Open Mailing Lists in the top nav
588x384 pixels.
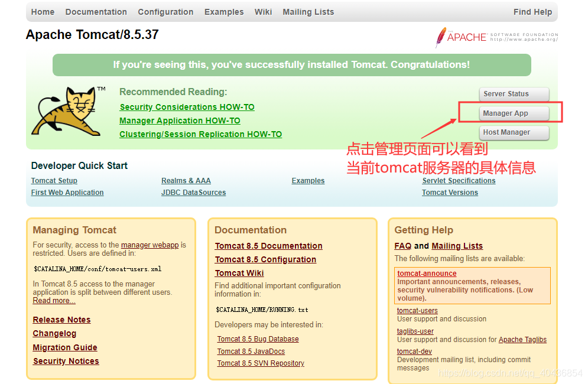[x=308, y=12]
